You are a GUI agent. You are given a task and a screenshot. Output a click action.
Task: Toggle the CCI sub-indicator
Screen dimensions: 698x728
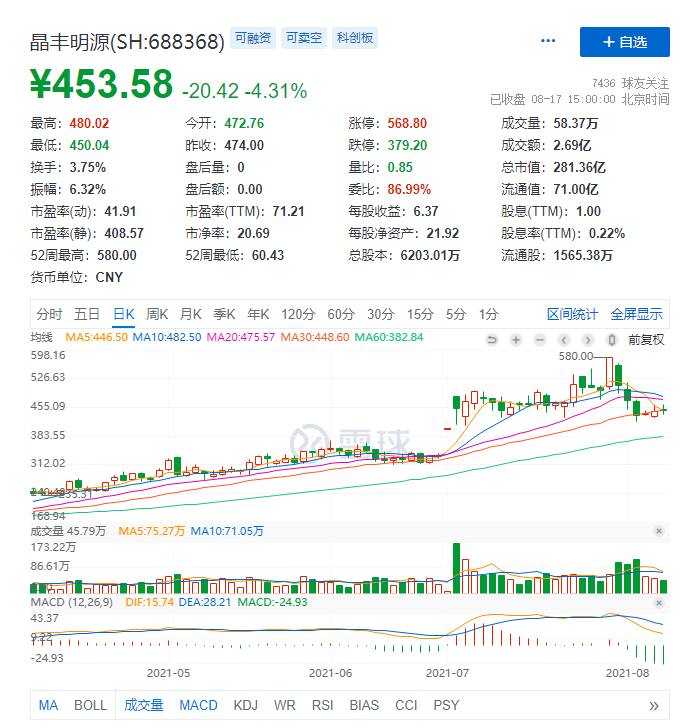406,706
